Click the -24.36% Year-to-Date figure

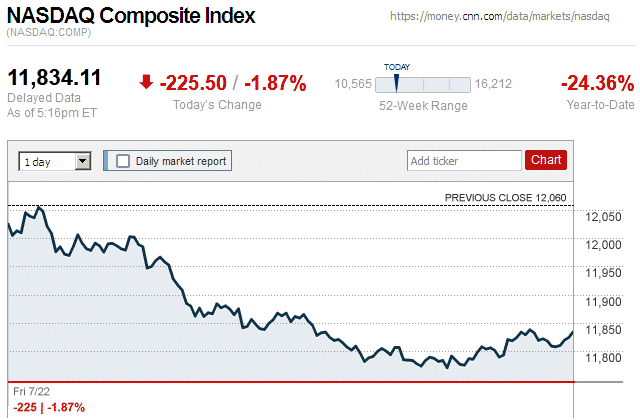[x=597, y=83]
